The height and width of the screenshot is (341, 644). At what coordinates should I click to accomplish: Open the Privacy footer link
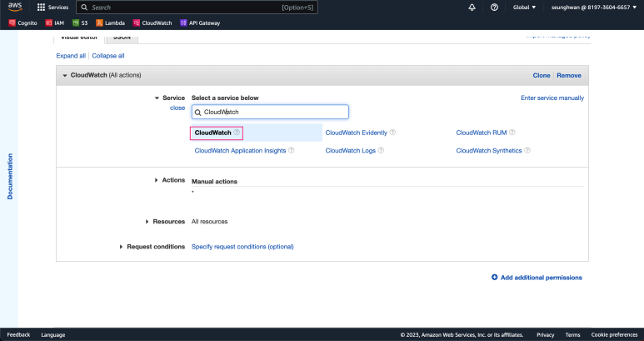(x=545, y=335)
